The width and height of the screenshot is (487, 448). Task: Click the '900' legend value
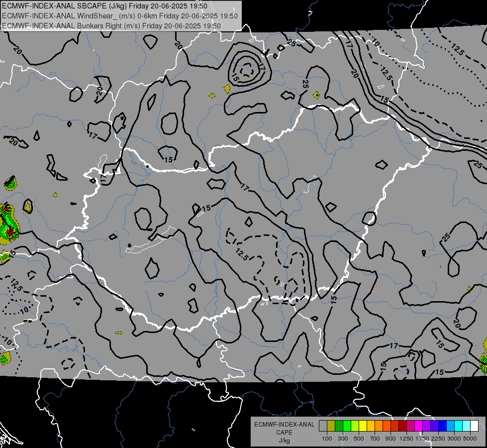tap(390, 439)
